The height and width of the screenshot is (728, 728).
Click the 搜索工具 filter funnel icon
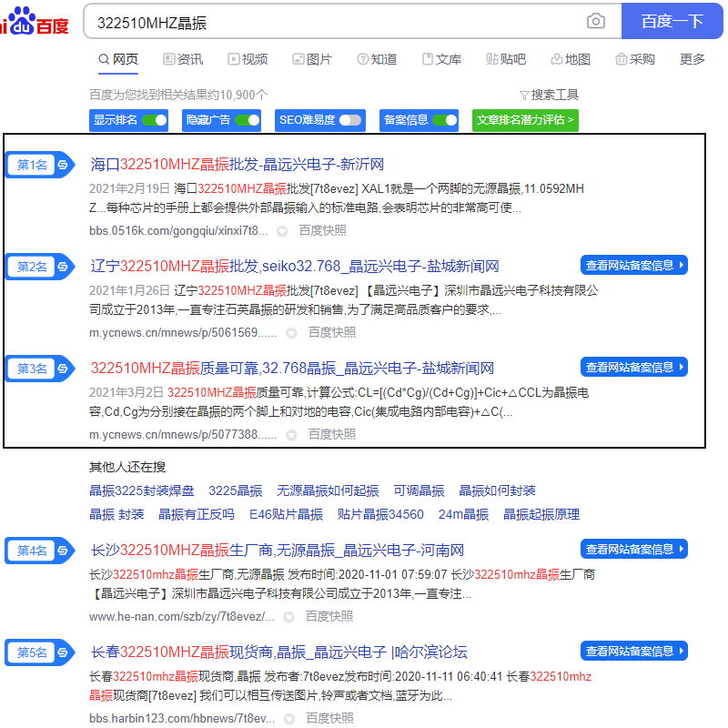pos(524,96)
